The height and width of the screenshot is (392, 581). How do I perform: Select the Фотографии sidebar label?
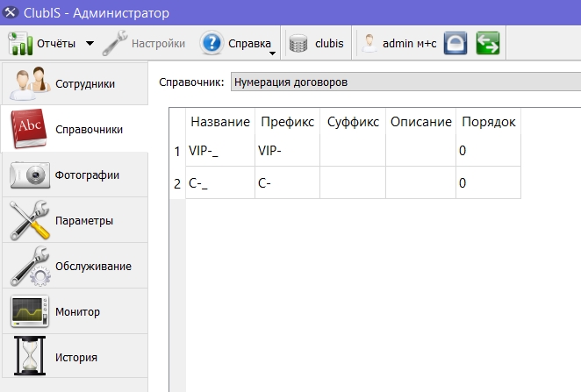pyautogui.click(x=87, y=175)
